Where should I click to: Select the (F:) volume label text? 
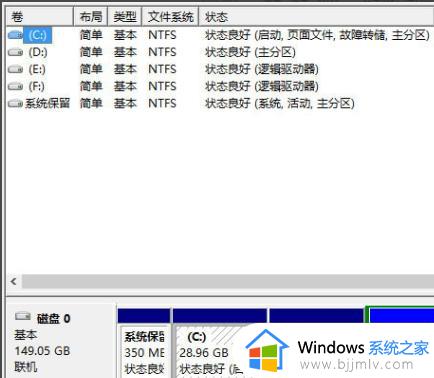click(x=36, y=86)
